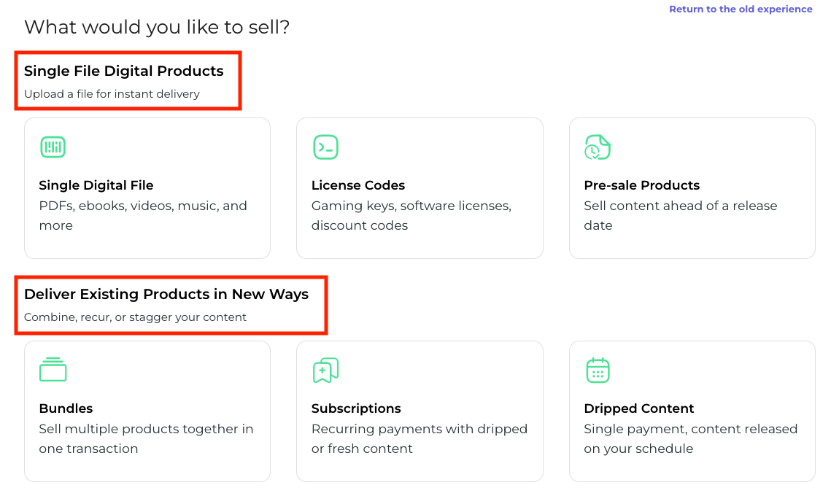Select the Subscriptions title text
This screenshot has width=831, height=504.
tap(356, 408)
